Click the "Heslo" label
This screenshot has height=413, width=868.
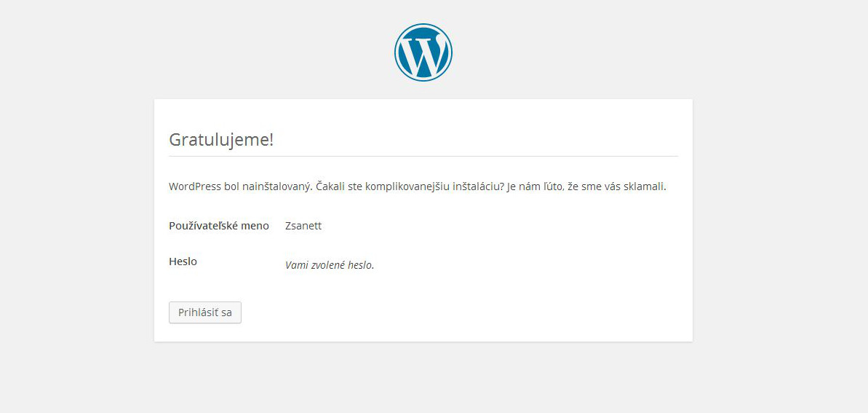183,261
